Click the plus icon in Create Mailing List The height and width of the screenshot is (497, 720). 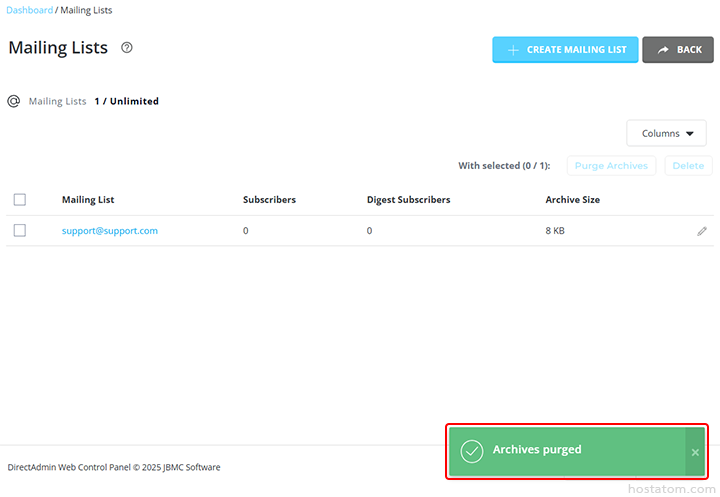[513, 50]
